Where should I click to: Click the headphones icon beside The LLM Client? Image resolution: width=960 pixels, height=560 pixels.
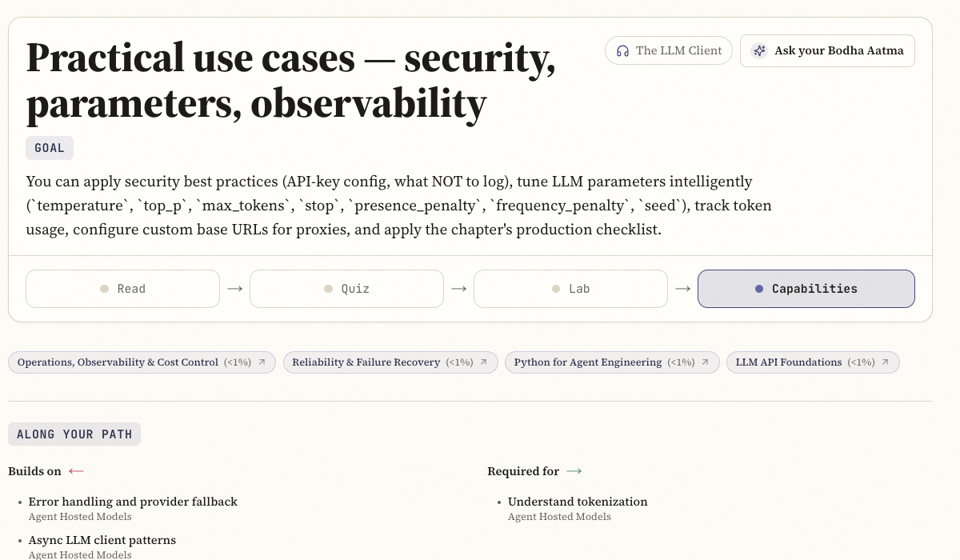point(622,50)
